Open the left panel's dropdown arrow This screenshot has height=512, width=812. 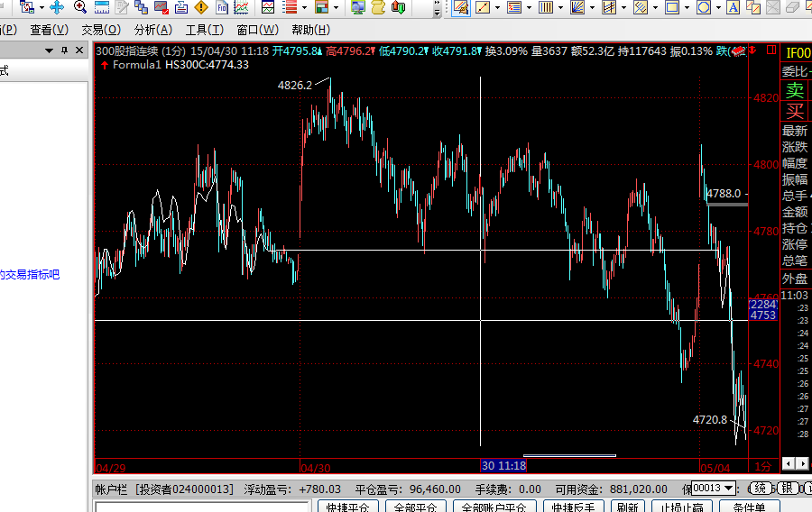click(x=50, y=50)
